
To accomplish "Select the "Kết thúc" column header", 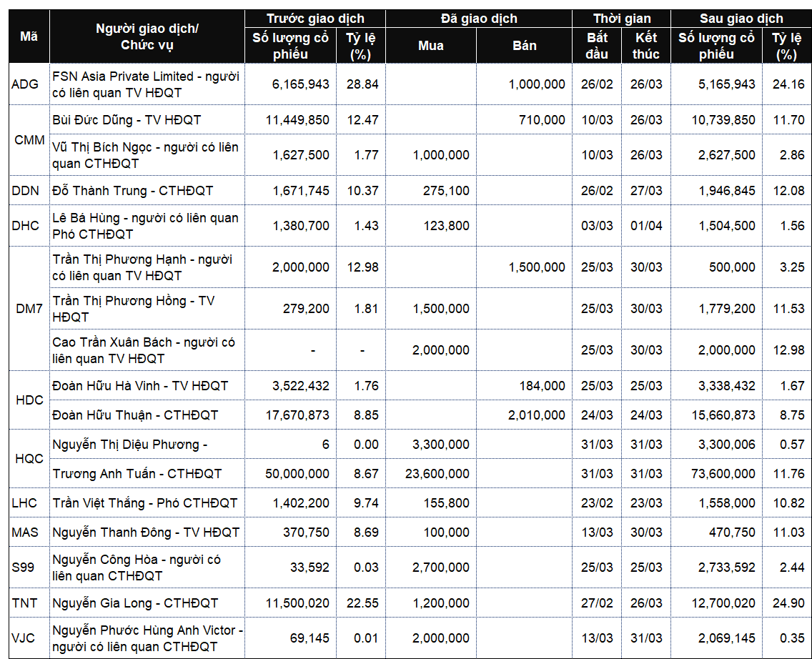I will (645, 46).
